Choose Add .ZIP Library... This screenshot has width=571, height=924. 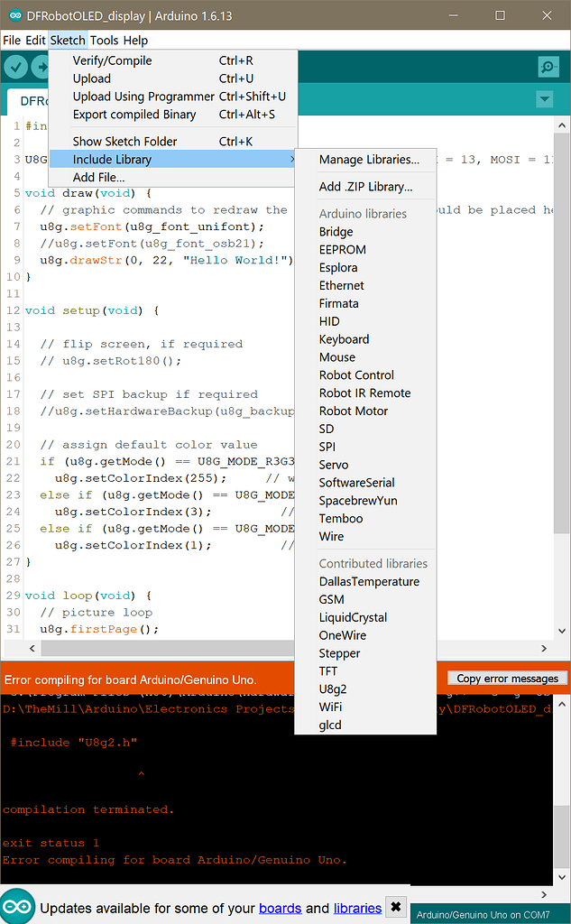[365, 187]
